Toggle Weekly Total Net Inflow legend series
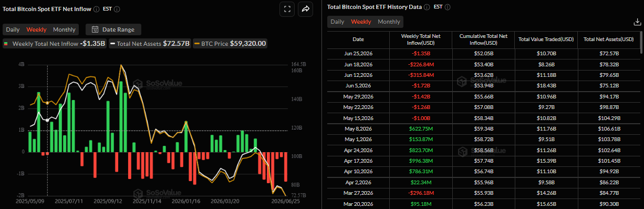The width and height of the screenshot is (644, 209). (x=55, y=44)
